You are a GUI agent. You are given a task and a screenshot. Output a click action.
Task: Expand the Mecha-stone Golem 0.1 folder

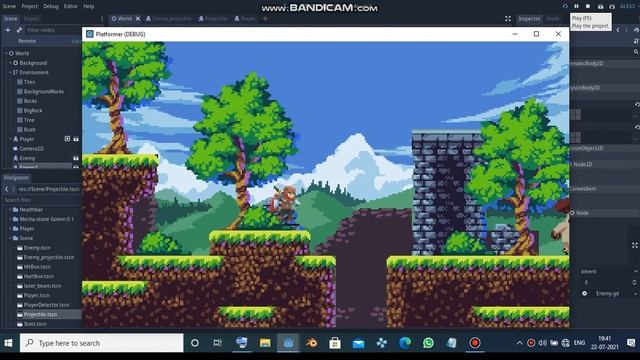click(x=10, y=219)
